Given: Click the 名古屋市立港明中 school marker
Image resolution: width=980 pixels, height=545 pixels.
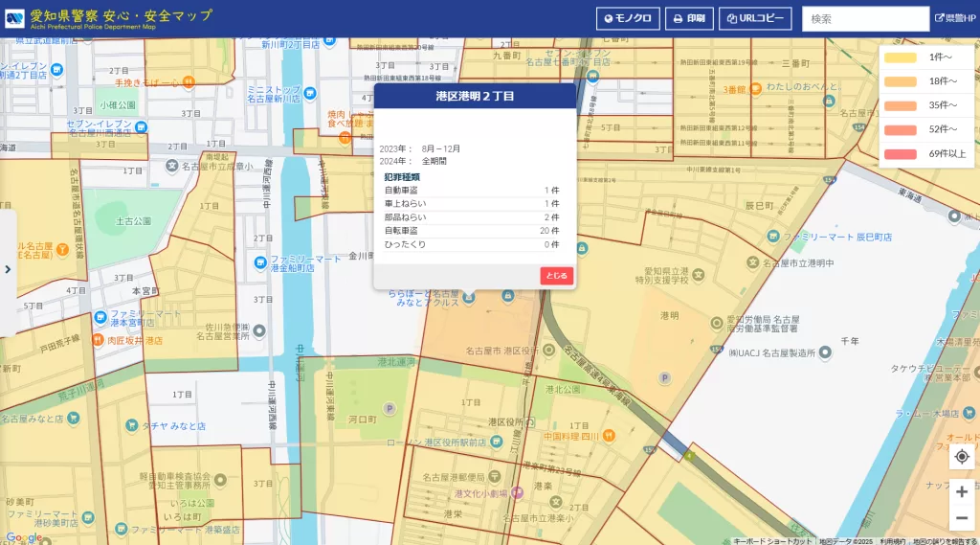Looking at the screenshot, I should [753, 262].
